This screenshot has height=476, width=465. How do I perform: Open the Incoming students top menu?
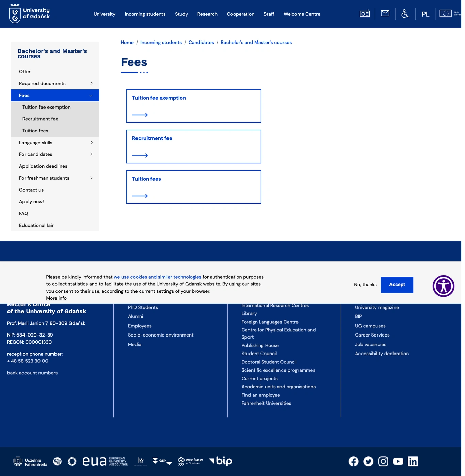(145, 14)
